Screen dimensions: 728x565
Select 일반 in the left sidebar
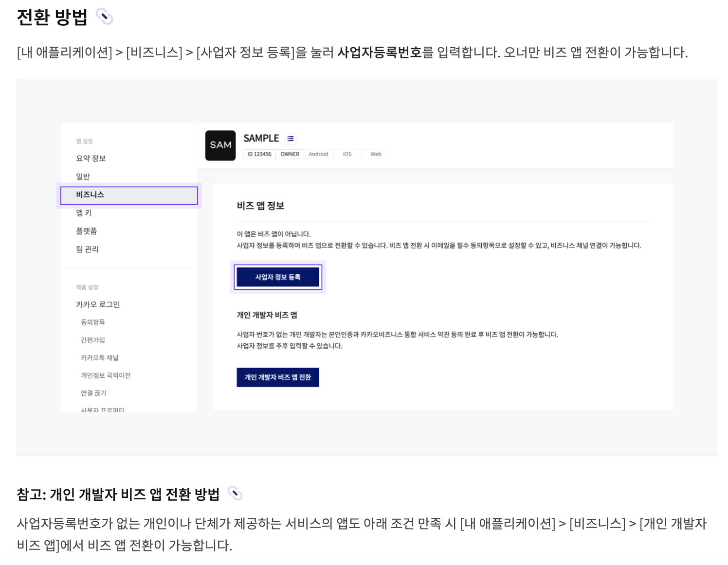pyautogui.click(x=83, y=176)
